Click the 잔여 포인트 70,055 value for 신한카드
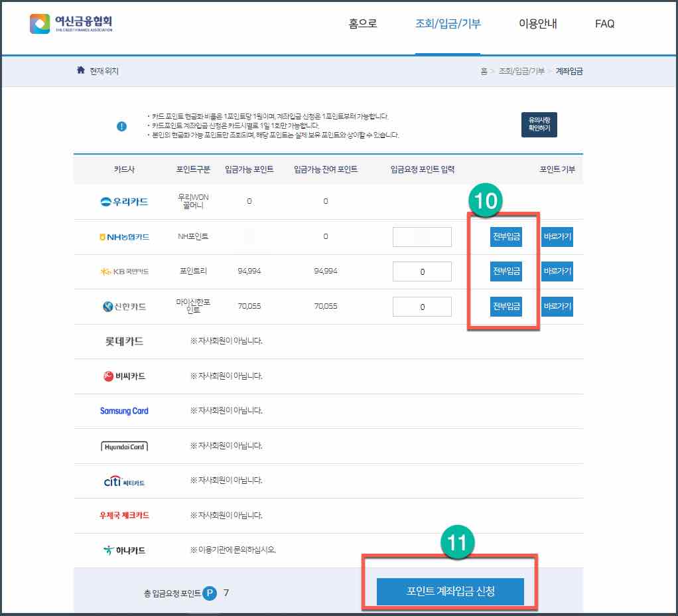 click(326, 306)
